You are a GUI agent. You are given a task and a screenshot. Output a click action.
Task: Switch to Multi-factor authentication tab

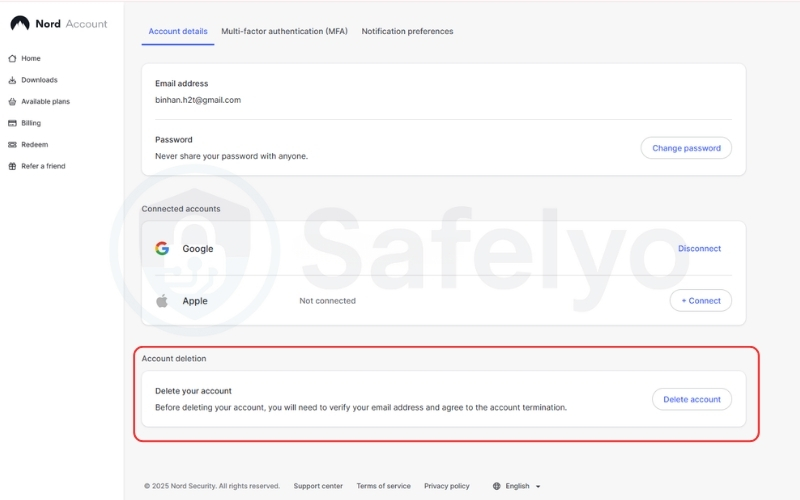[x=285, y=31]
